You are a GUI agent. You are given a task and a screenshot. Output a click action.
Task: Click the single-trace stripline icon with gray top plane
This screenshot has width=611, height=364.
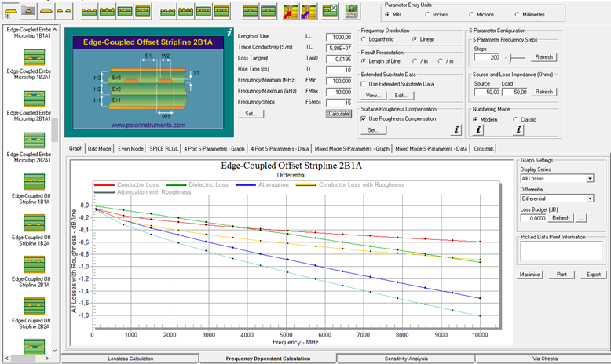(269, 12)
